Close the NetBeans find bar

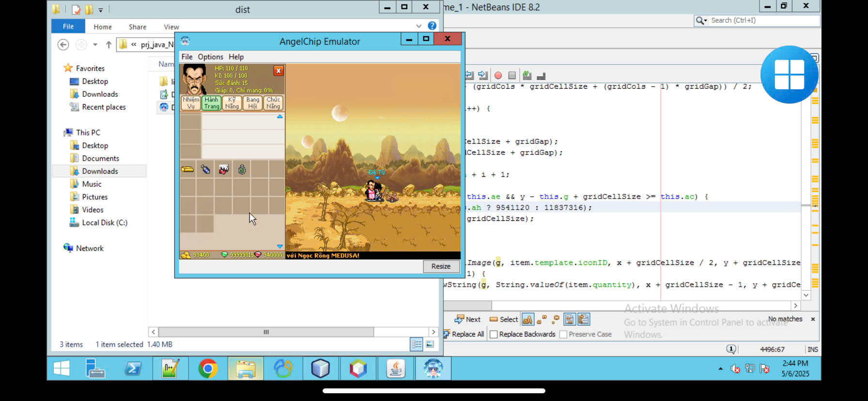(x=813, y=319)
